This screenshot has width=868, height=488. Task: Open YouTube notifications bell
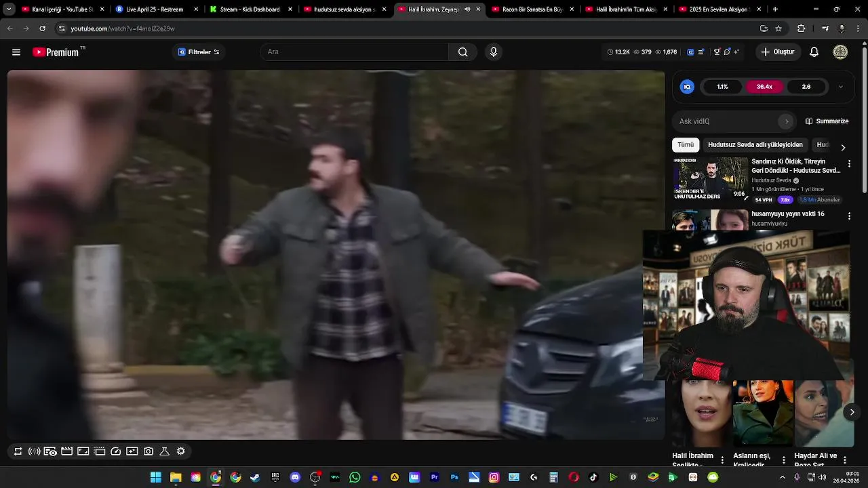814,52
